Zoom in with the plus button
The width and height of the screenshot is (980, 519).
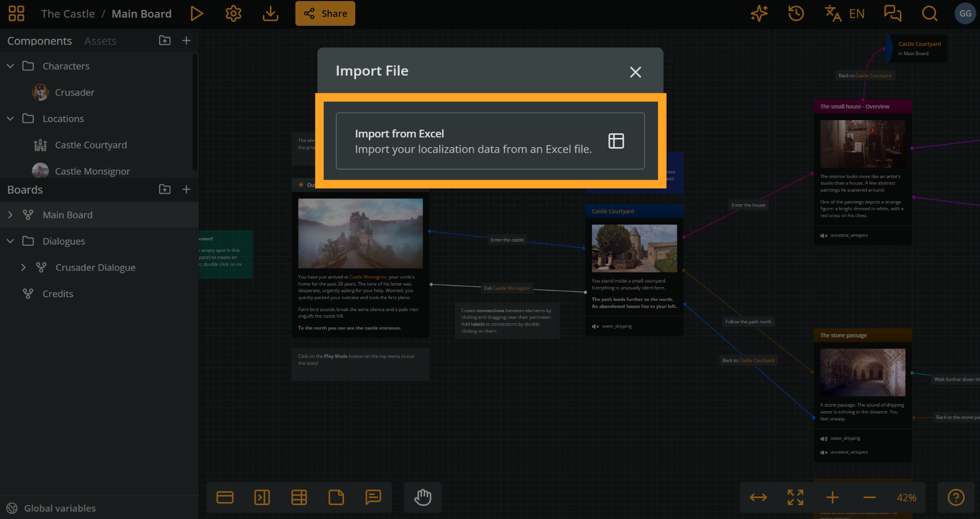point(832,498)
